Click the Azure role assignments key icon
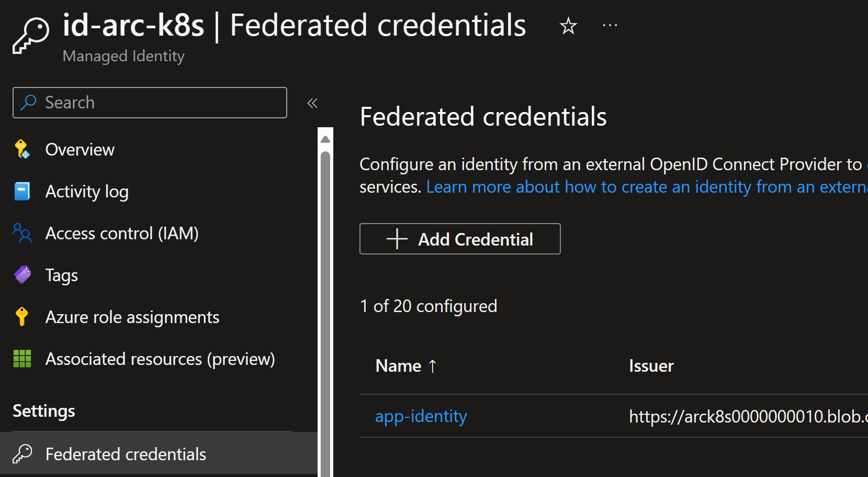The width and height of the screenshot is (868, 477). point(22,317)
